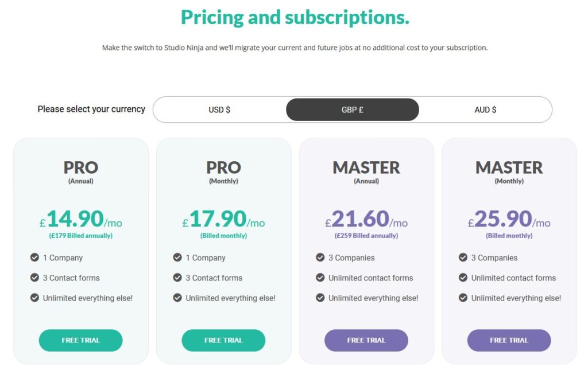Click checkmark beside 3 Contact forms in PRO Monthly
Image resolution: width=588 pixels, height=382 pixels.
click(177, 278)
